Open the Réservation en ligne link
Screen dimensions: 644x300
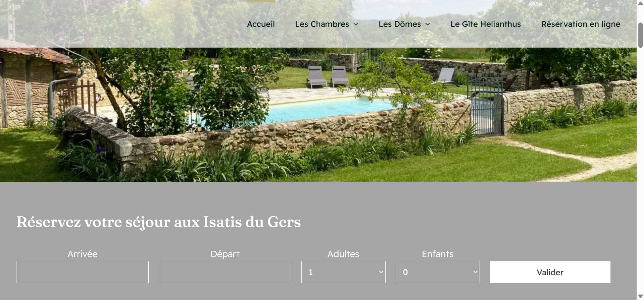click(581, 24)
